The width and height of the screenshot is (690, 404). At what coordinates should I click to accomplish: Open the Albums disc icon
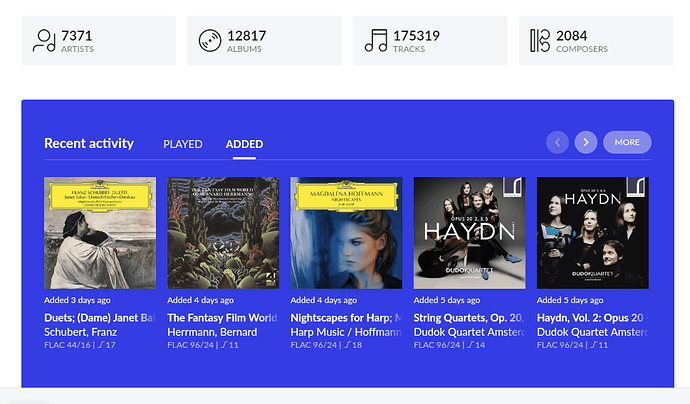tap(210, 40)
